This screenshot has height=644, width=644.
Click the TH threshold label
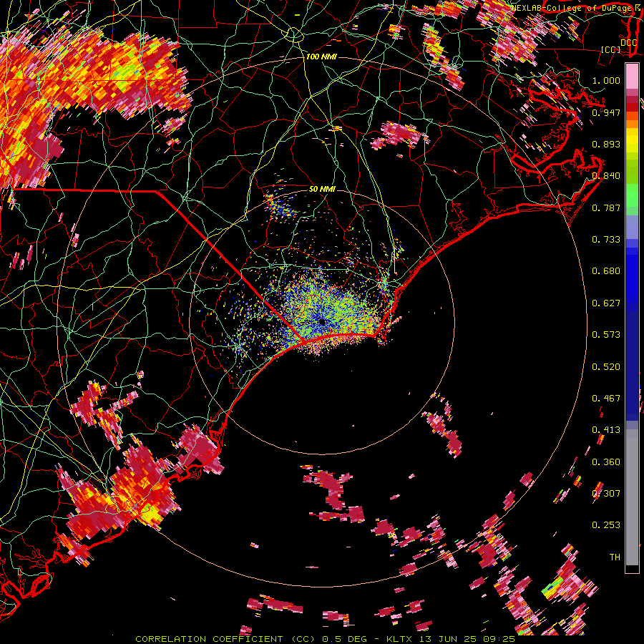(615, 557)
